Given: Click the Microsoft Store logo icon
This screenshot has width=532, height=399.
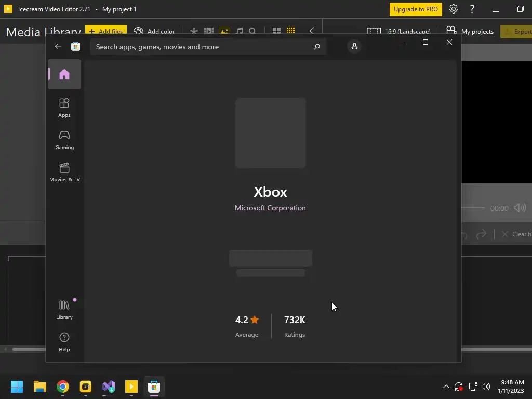Looking at the screenshot, I should pyautogui.click(x=75, y=46).
